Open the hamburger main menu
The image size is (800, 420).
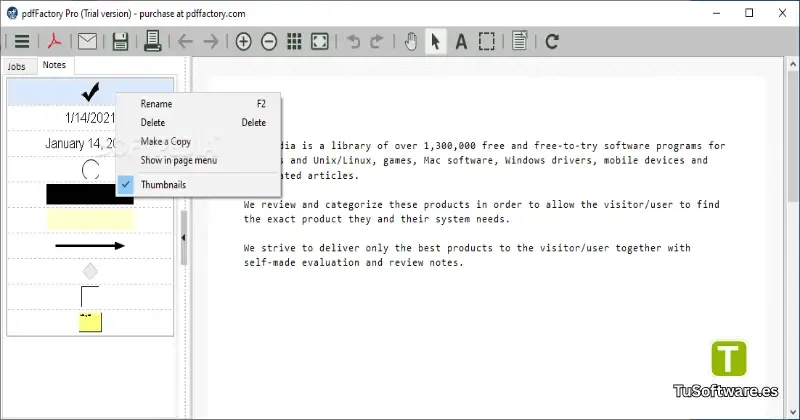coord(22,41)
